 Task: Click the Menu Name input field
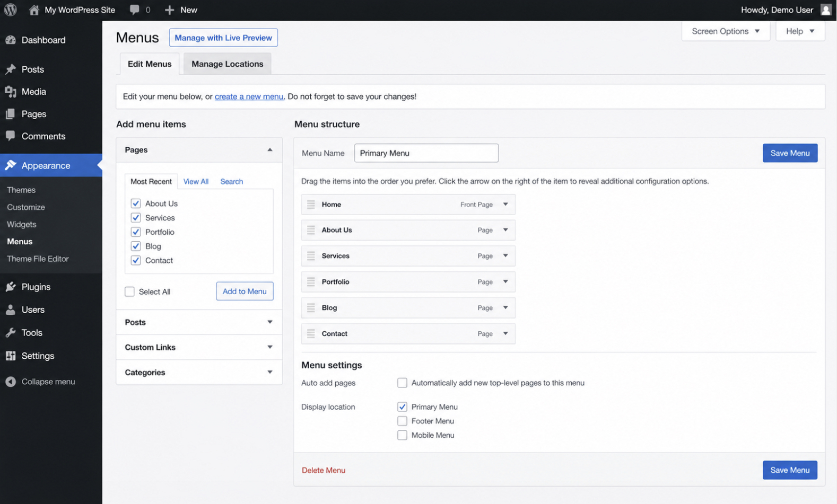click(x=426, y=153)
